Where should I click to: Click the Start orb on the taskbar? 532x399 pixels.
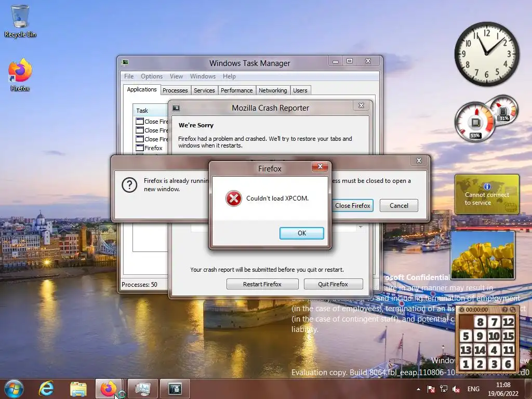(14, 389)
